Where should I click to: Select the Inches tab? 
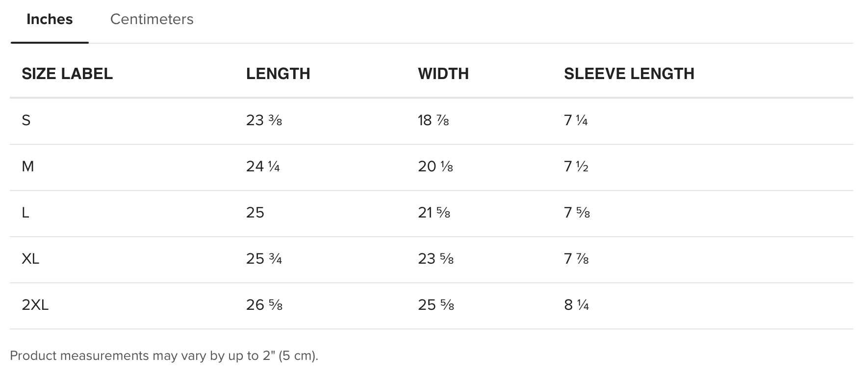click(50, 19)
